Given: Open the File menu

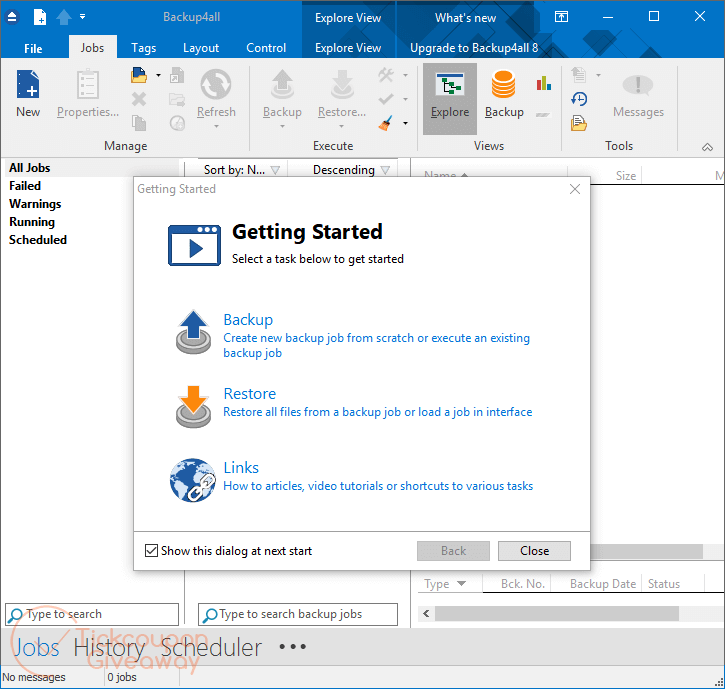Looking at the screenshot, I should click(33, 48).
